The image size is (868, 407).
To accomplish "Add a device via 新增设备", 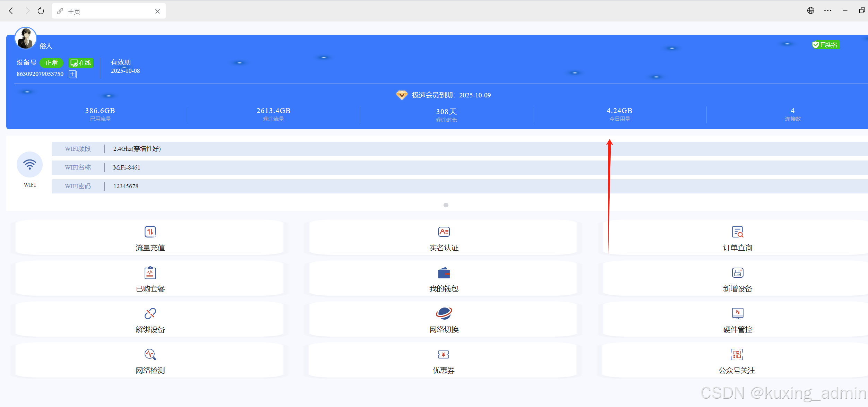I will pyautogui.click(x=737, y=273).
